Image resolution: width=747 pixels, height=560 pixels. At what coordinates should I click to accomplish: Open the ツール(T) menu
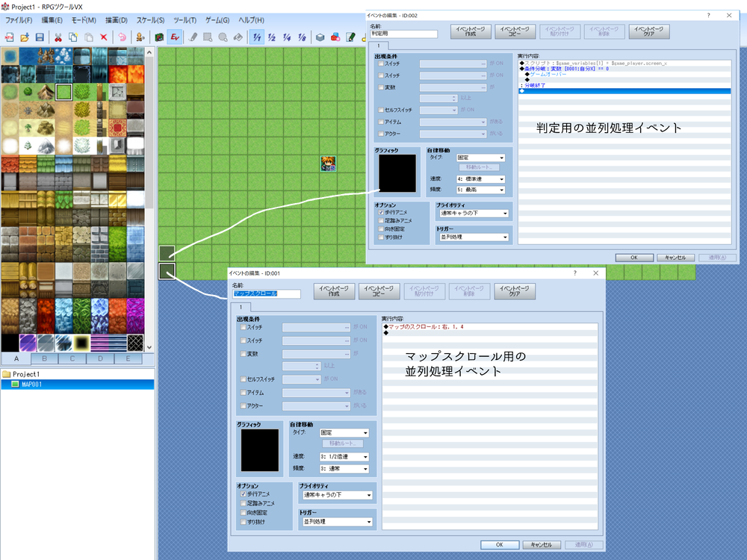(x=185, y=20)
